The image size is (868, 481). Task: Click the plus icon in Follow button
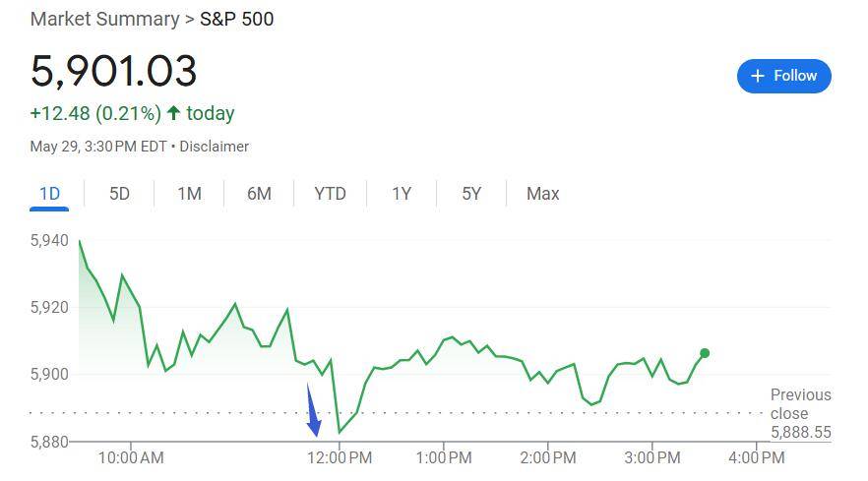[758, 76]
